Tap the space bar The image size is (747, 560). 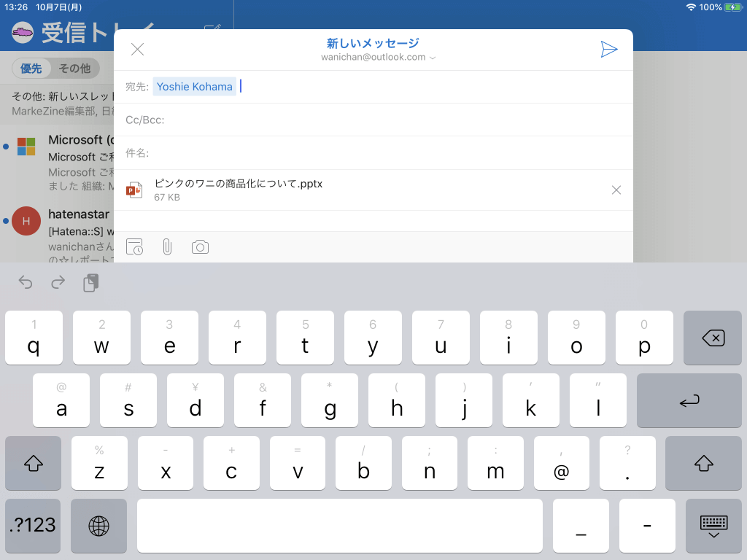click(340, 526)
